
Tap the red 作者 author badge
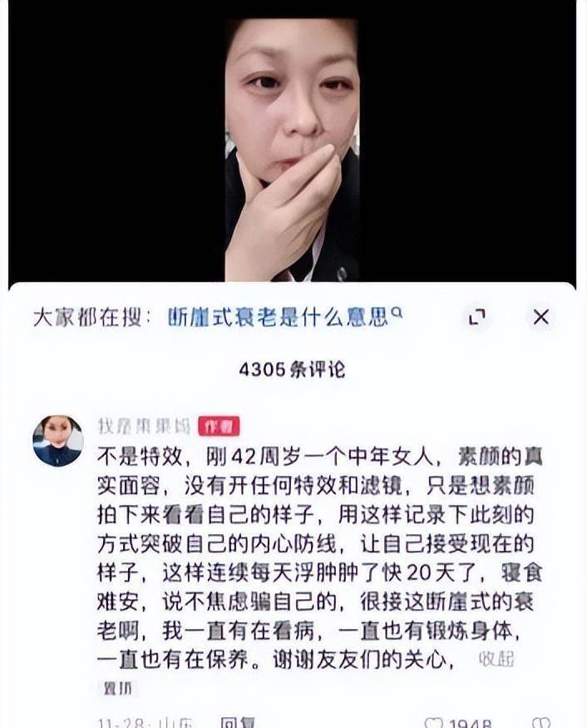(219, 426)
